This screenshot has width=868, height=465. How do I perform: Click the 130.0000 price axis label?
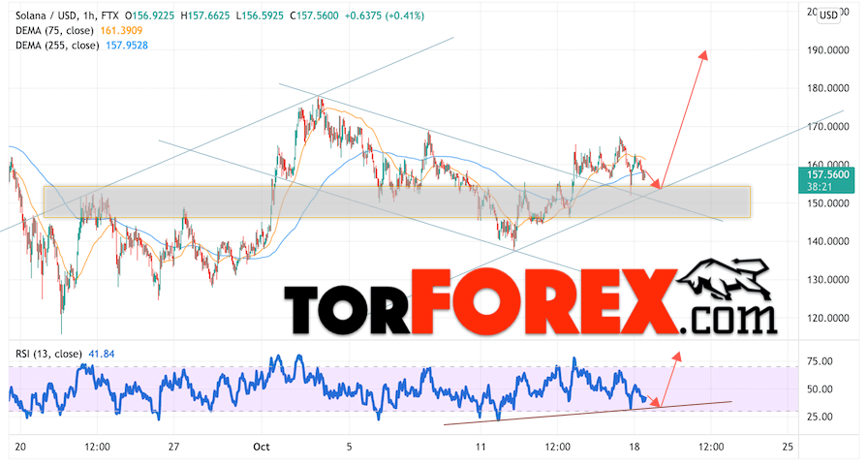tap(827, 280)
